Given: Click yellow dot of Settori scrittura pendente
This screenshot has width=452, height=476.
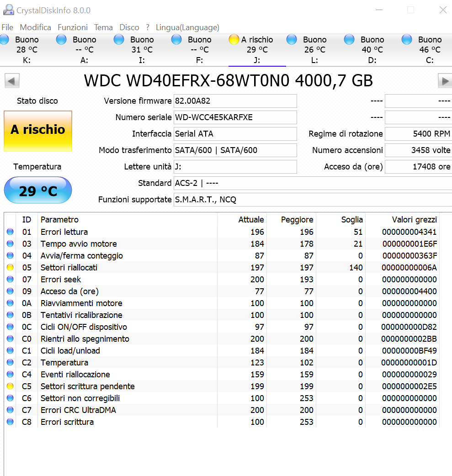Looking at the screenshot, I should [x=10, y=386].
